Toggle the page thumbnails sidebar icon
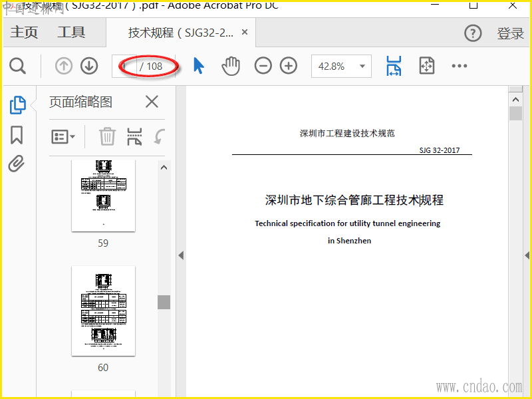Viewport: 532px width, 399px height. tap(18, 105)
